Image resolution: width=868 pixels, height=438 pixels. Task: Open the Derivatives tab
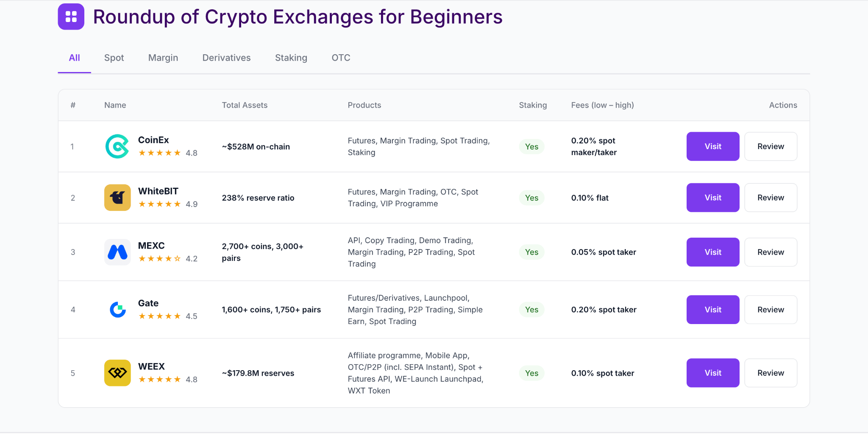pos(226,58)
